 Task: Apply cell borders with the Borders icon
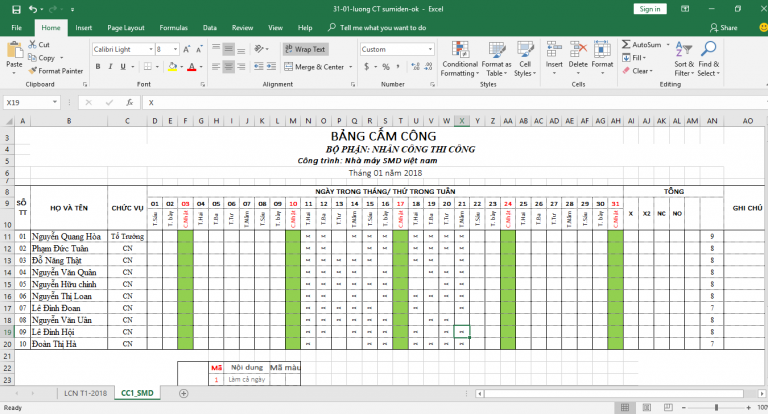tap(147, 67)
